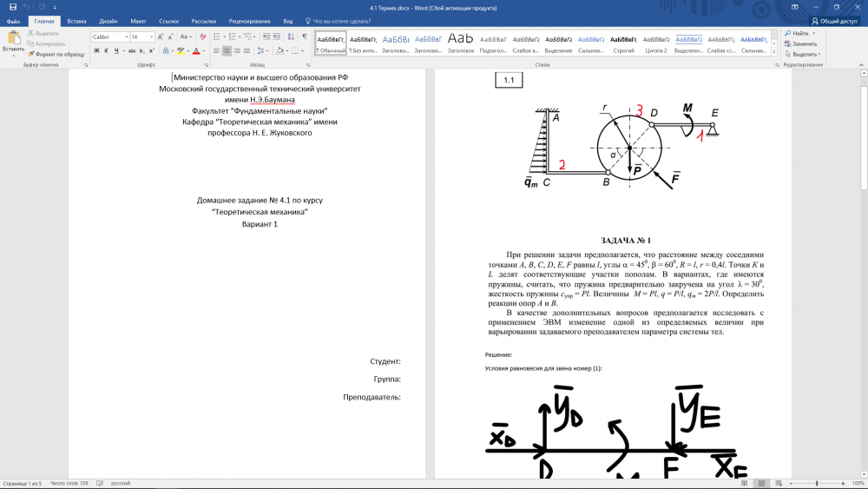Screen dimensions: 868x489
Task: Click the Save icon in quick access toolbar
Action: (13, 7)
